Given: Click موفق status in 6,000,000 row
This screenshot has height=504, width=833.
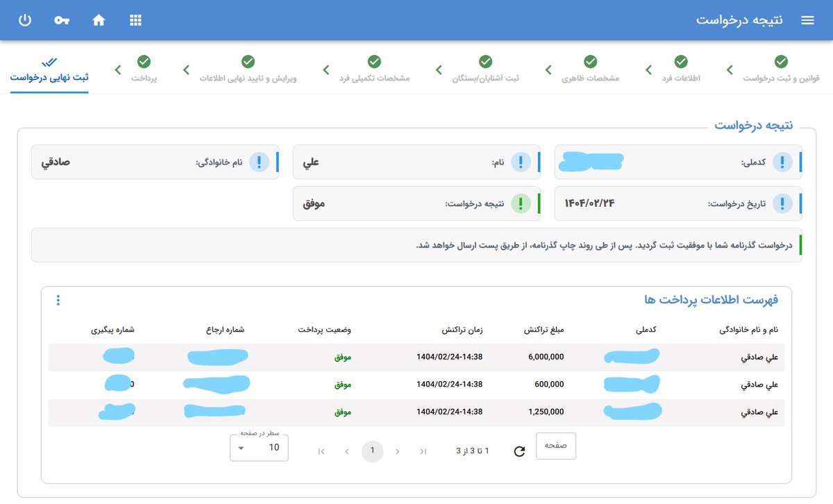Looking at the screenshot, I should point(344,357).
